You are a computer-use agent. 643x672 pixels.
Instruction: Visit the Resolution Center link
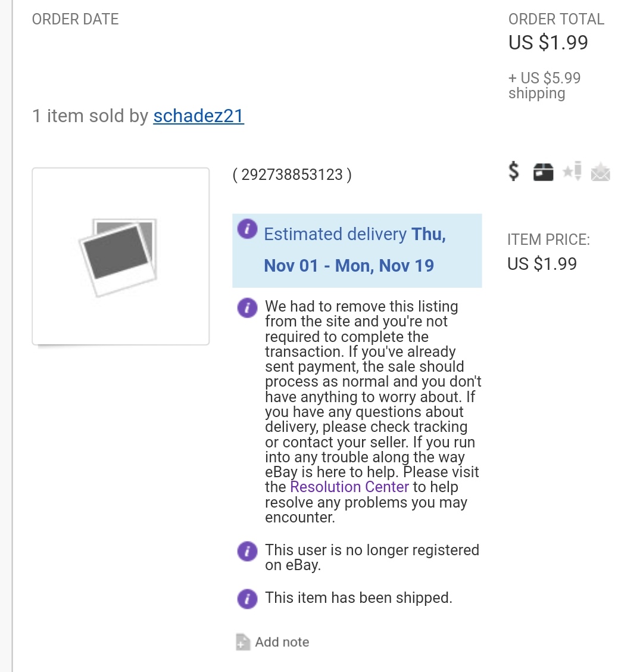click(349, 487)
